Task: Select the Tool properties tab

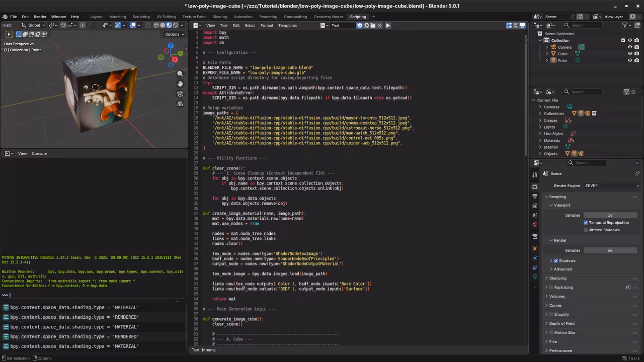Action: tap(535, 175)
